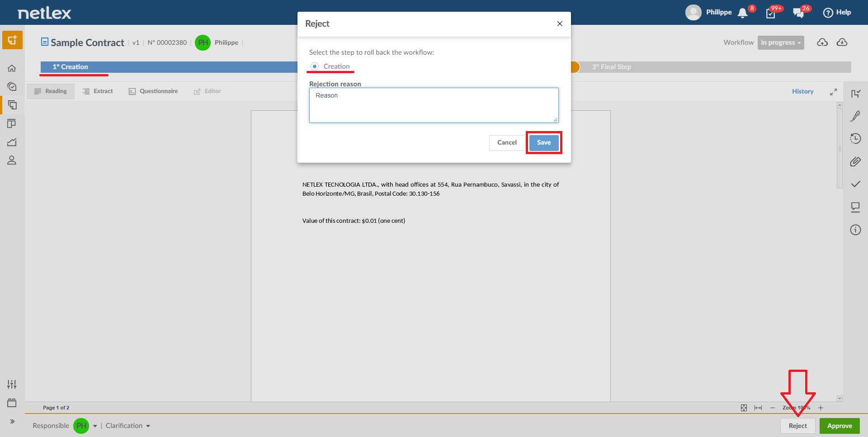Click the contract number N° 00002380
The height and width of the screenshot is (437, 868).
click(x=167, y=42)
